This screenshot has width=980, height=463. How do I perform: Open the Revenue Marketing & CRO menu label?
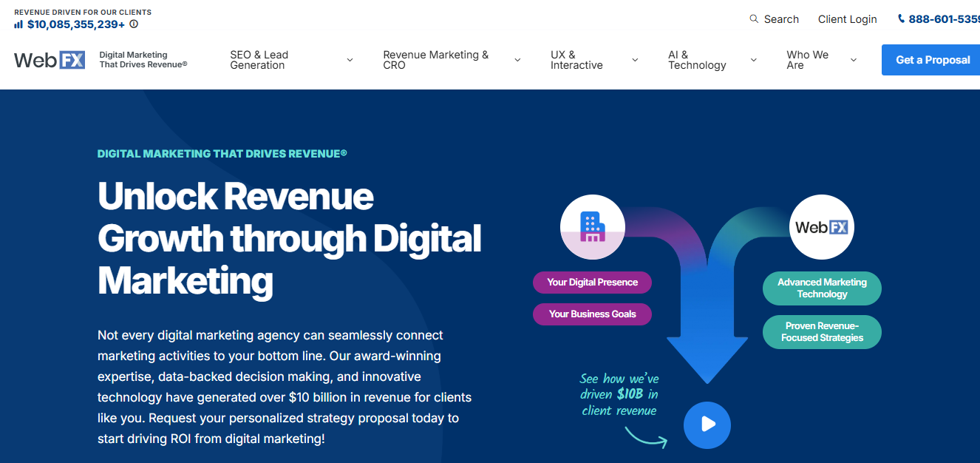tap(436, 60)
